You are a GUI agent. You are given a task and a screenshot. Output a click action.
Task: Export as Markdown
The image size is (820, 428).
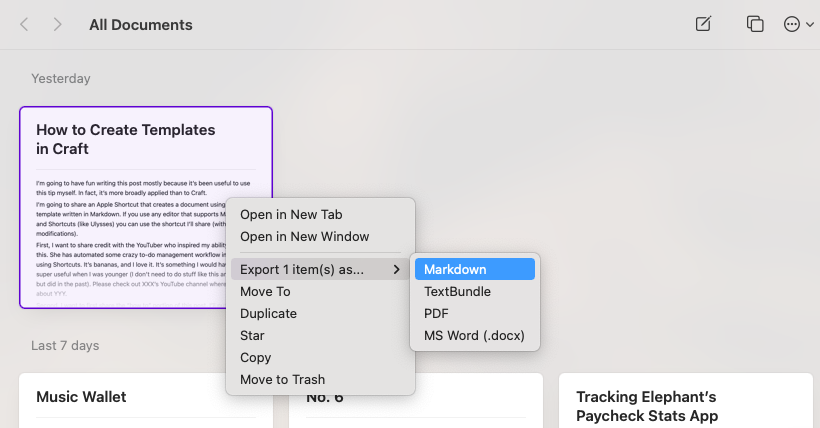pos(475,269)
